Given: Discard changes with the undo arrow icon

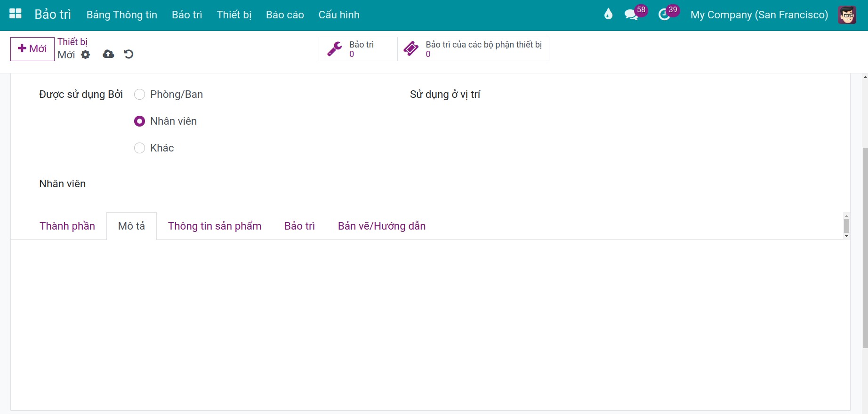Looking at the screenshot, I should coord(129,54).
